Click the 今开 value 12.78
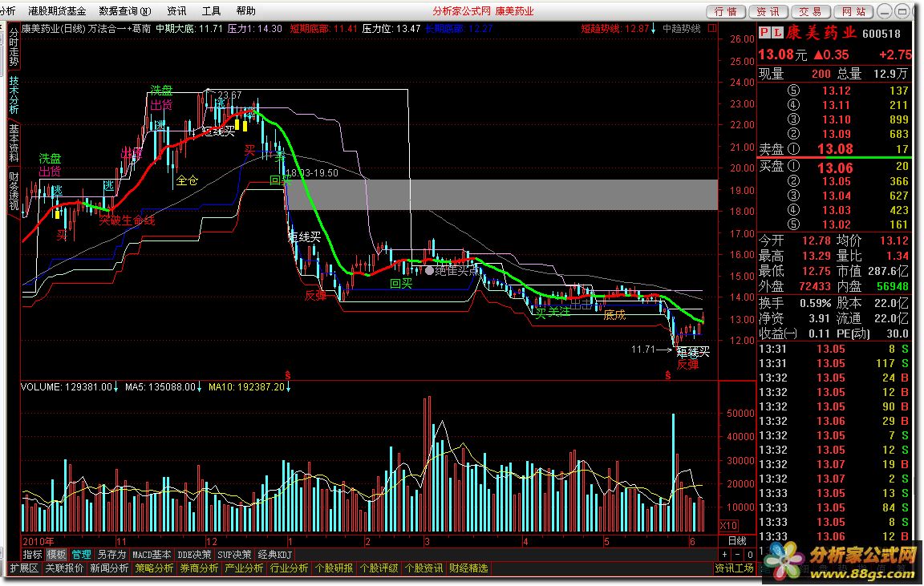Viewport: 924px width, 586px height. pyautogui.click(x=817, y=240)
